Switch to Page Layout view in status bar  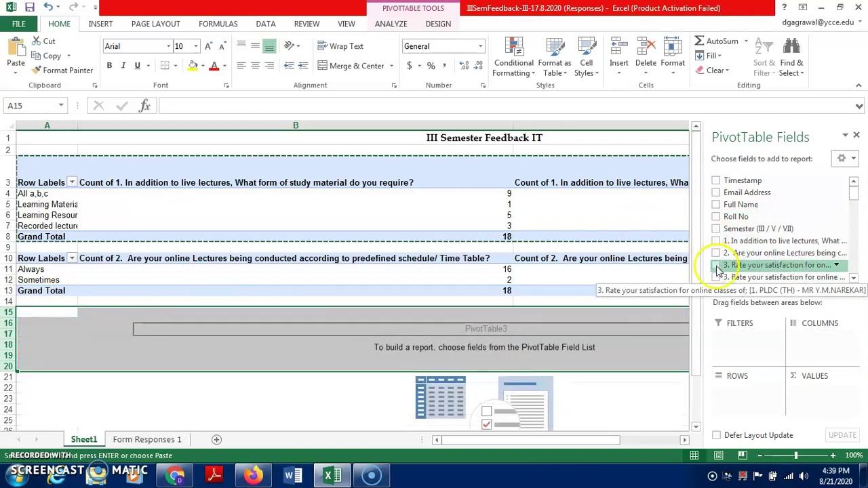click(x=718, y=455)
